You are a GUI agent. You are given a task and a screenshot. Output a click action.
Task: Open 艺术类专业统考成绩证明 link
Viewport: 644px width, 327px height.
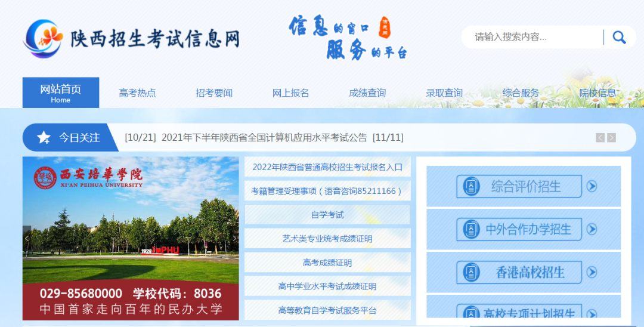coord(327,239)
